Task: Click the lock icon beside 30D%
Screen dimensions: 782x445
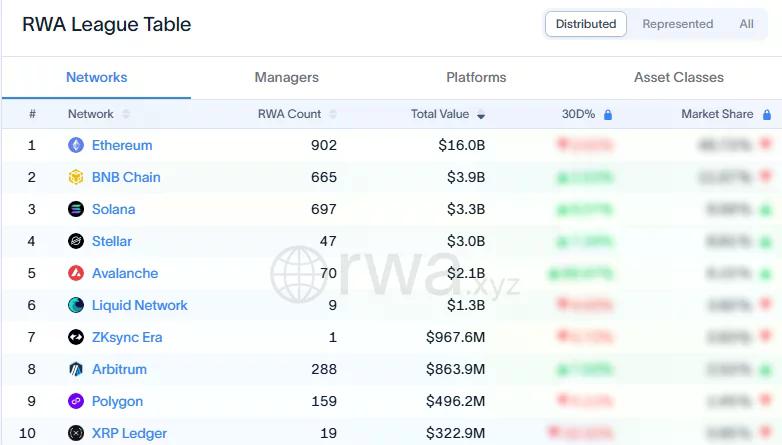Action: (x=607, y=115)
